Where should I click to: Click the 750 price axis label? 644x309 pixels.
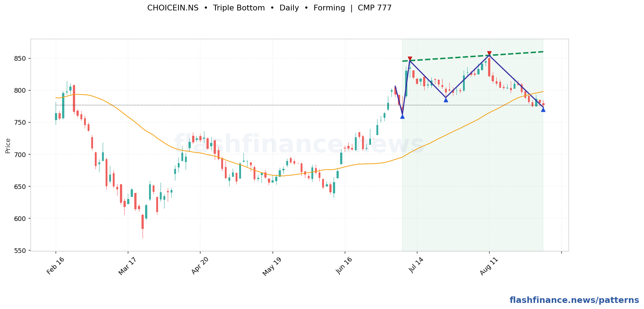(x=21, y=123)
